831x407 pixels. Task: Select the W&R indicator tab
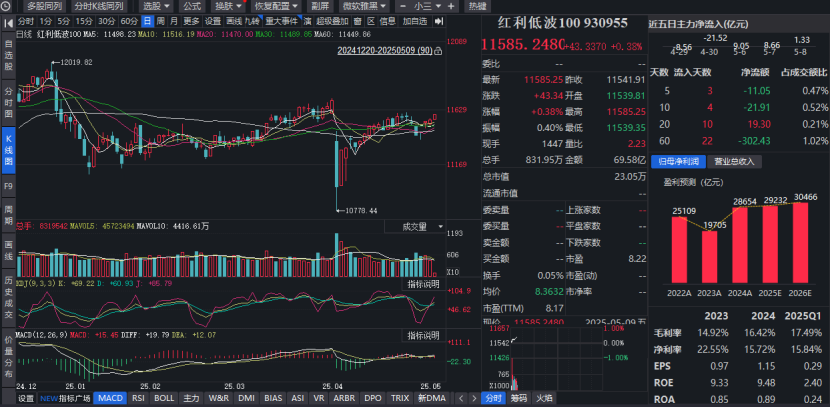point(219,398)
